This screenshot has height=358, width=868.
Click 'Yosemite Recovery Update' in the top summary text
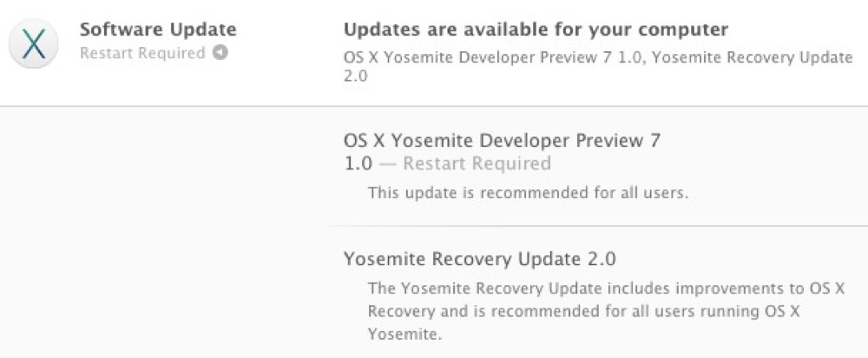coord(752,57)
